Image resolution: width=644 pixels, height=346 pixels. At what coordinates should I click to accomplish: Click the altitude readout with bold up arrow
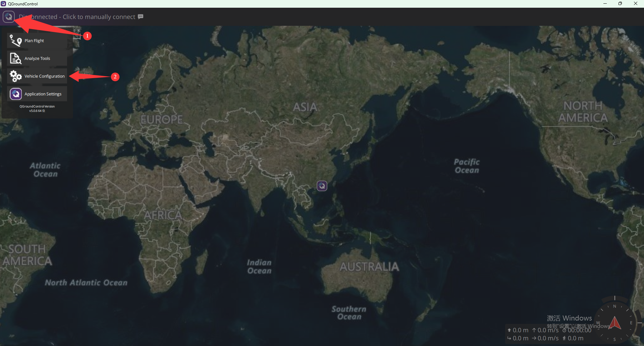(x=518, y=330)
